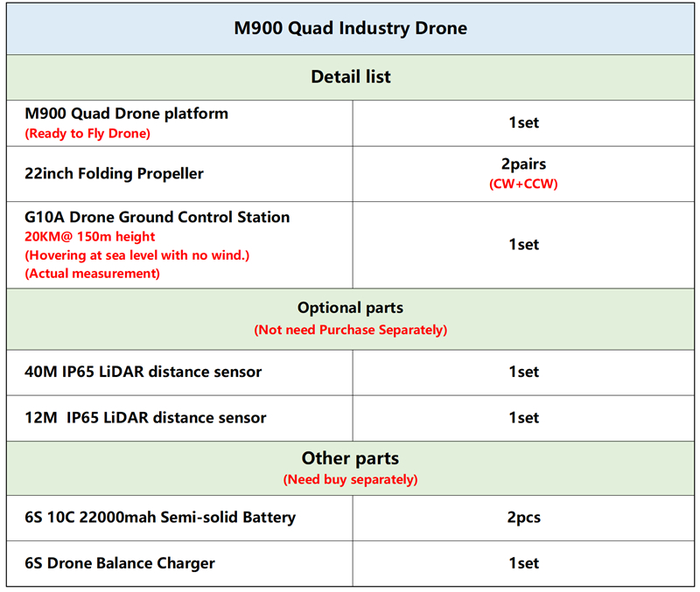Select '12M IP65 LiDAR distance sensor'

click(145, 418)
